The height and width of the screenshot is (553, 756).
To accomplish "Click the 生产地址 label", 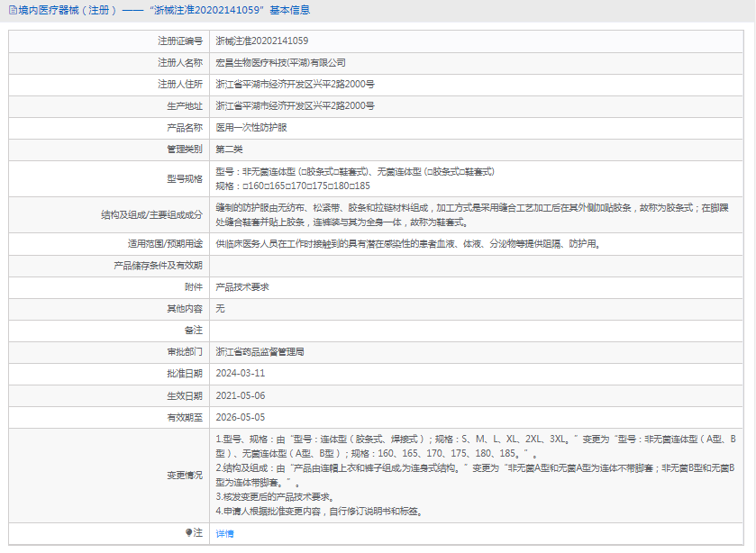I will 185,106.
